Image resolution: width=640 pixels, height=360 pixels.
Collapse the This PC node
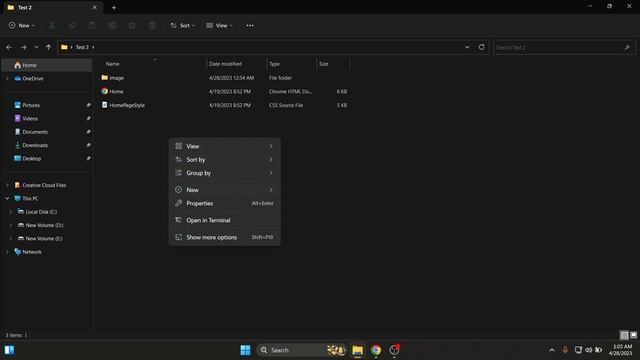click(7, 198)
